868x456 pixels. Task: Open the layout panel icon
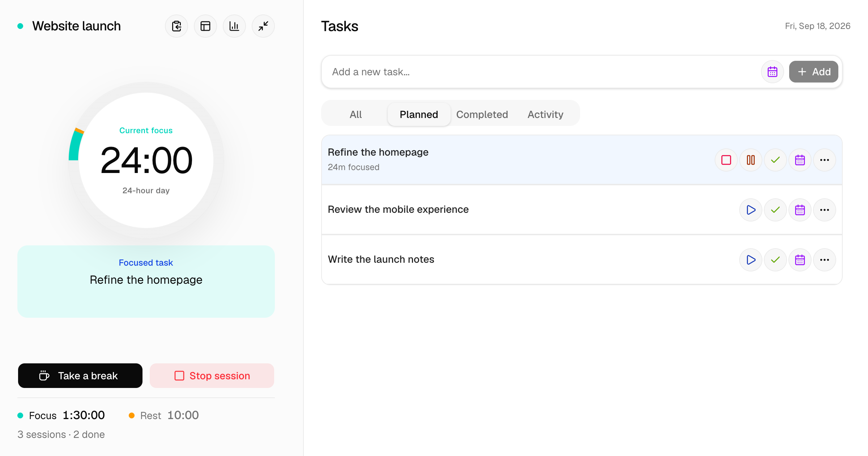click(x=205, y=26)
